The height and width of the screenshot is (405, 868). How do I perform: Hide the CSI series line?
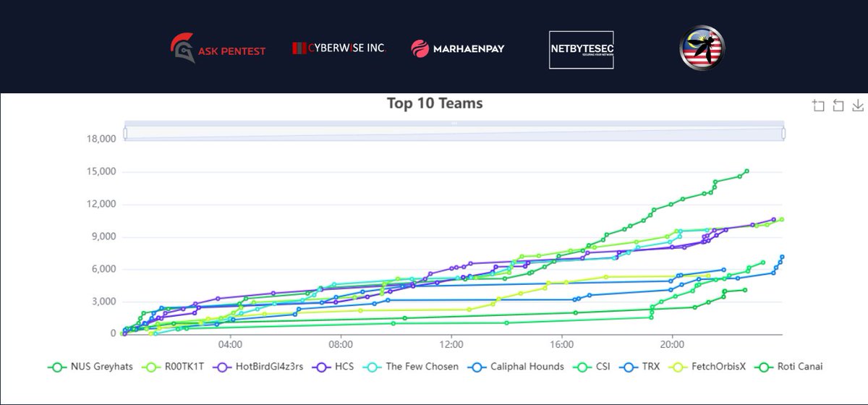point(592,367)
